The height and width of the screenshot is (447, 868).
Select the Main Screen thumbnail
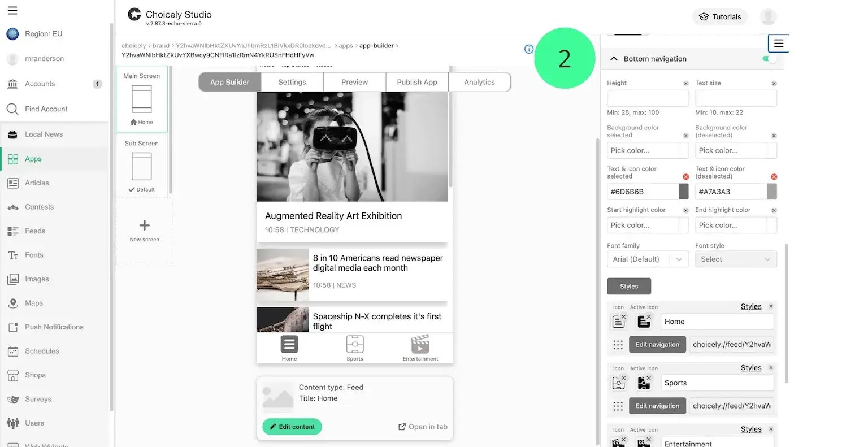(x=142, y=99)
